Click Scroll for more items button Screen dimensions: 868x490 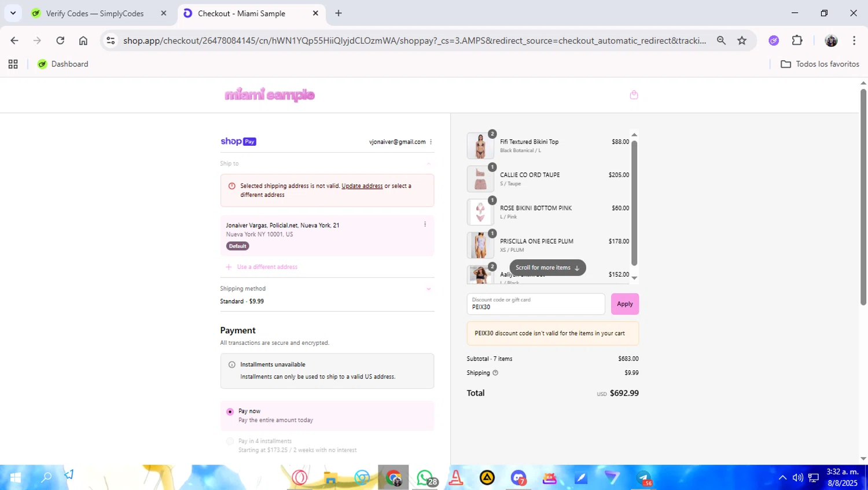(547, 268)
